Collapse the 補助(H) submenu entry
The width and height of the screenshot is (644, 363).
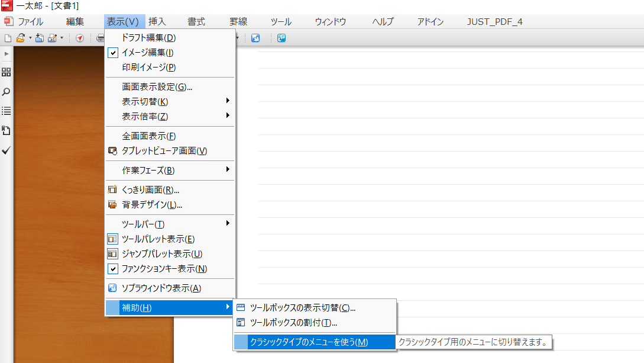[170, 307]
